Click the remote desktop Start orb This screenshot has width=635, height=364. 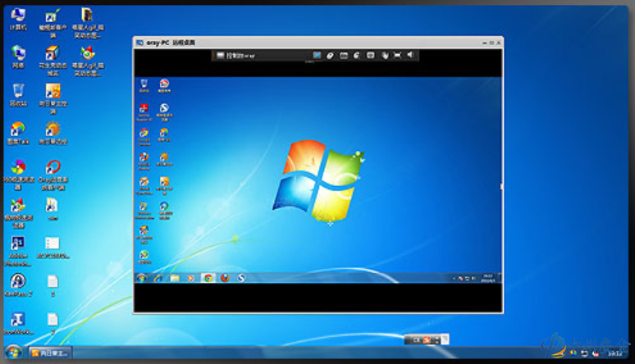pos(141,278)
